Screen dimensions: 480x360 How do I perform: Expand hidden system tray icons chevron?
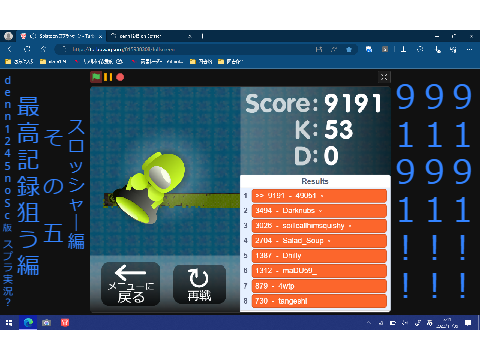coord(369,323)
